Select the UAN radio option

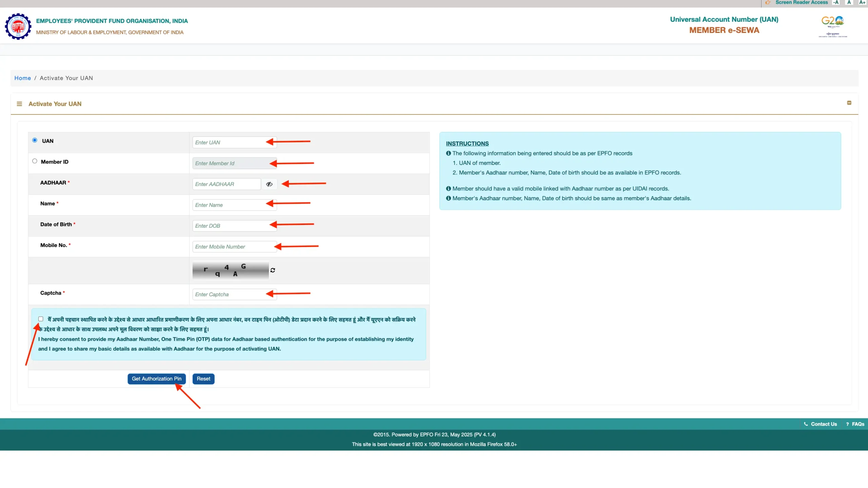coord(35,140)
